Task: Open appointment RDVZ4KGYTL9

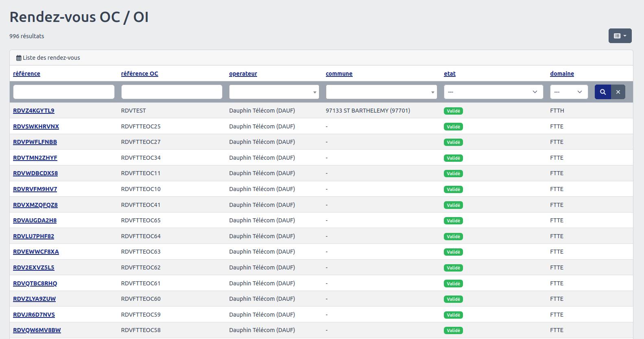Action: click(x=34, y=111)
